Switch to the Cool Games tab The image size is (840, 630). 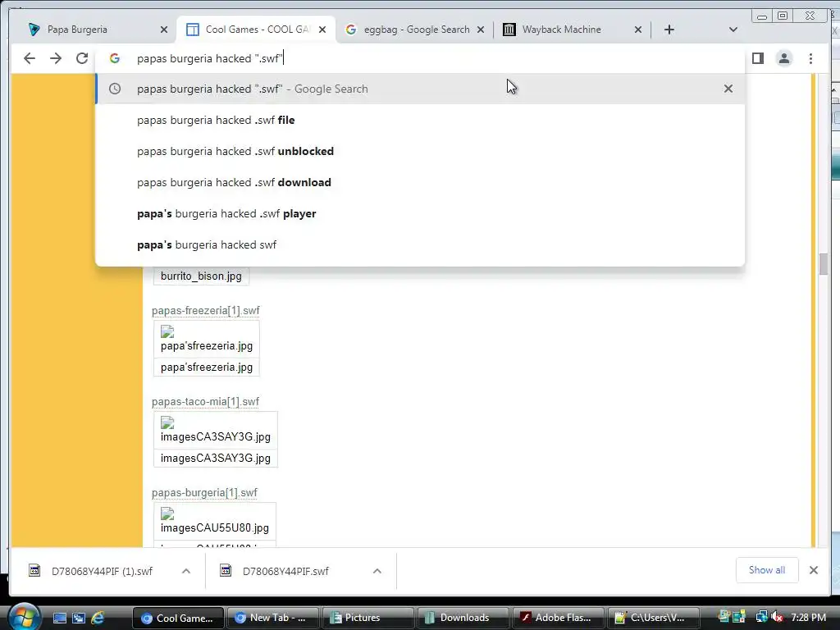click(x=256, y=30)
